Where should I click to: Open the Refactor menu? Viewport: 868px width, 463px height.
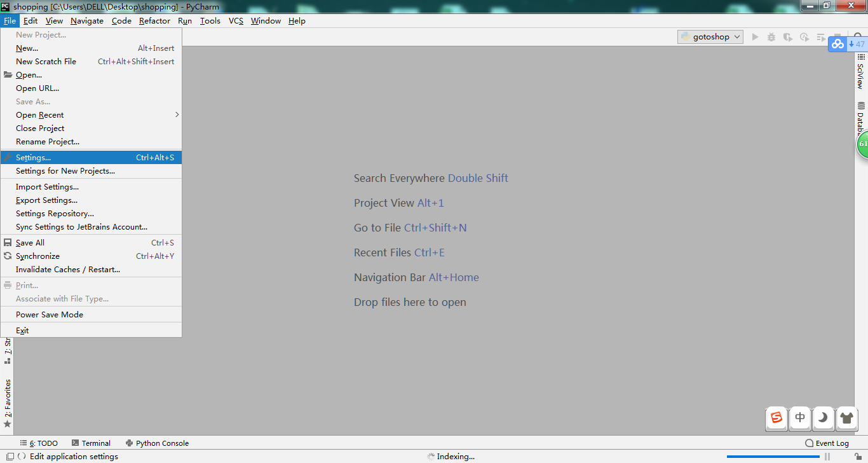point(154,21)
